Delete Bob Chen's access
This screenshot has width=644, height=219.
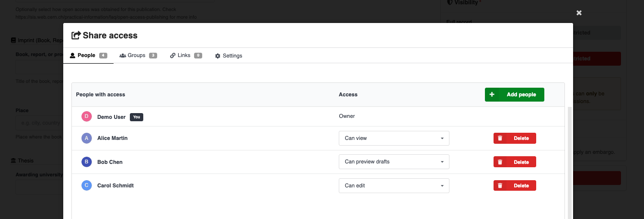[515, 162]
